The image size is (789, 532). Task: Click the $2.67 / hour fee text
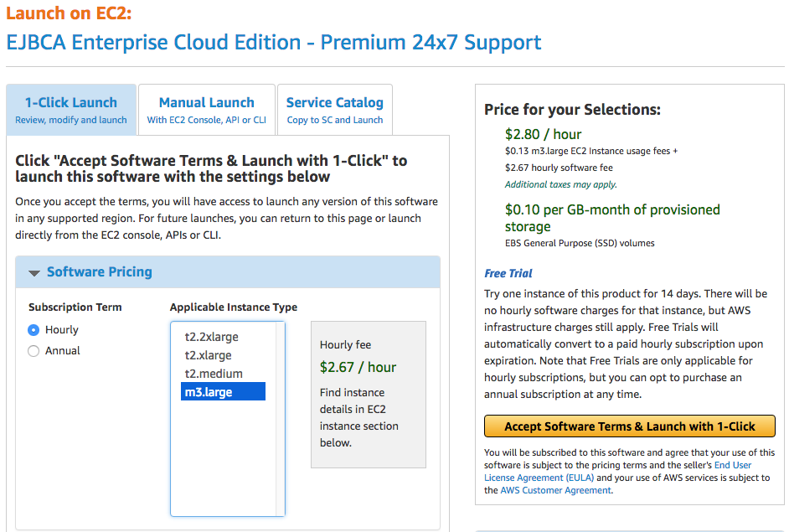[358, 367]
